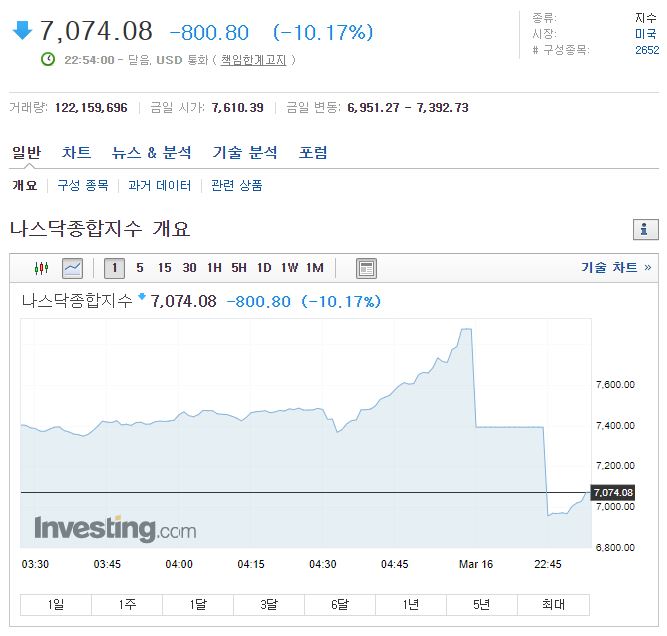Select the 1년 time range
Viewport: 667px width, 636px height.
click(411, 605)
